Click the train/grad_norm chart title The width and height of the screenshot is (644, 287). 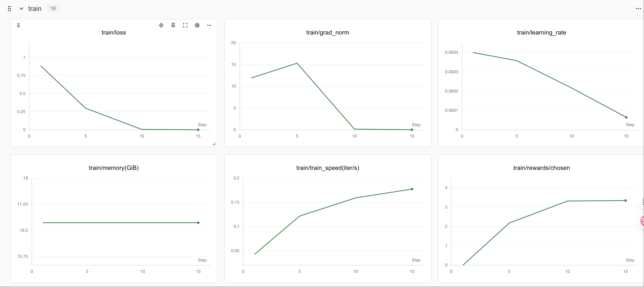tap(328, 33)
